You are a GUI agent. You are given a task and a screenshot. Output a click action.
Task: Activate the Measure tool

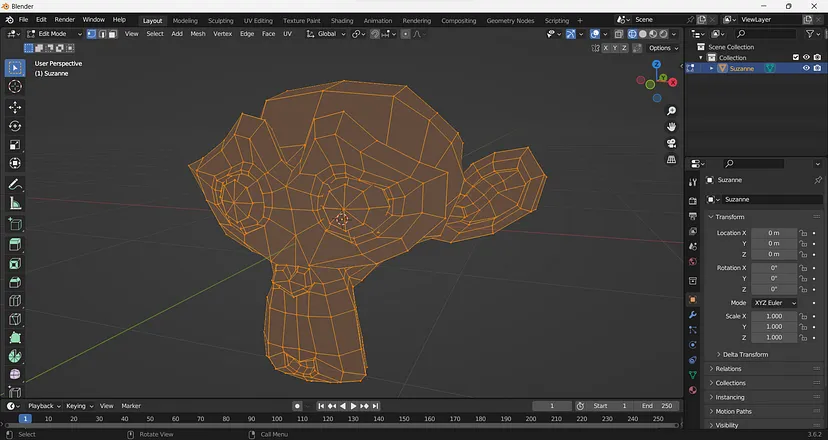(15, 203)
